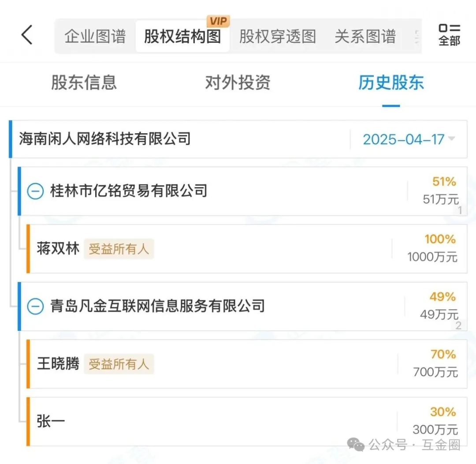Tap the back arrow icon
Image resolution: width=476 pixels, height=464 pixels.
(27, 35)
